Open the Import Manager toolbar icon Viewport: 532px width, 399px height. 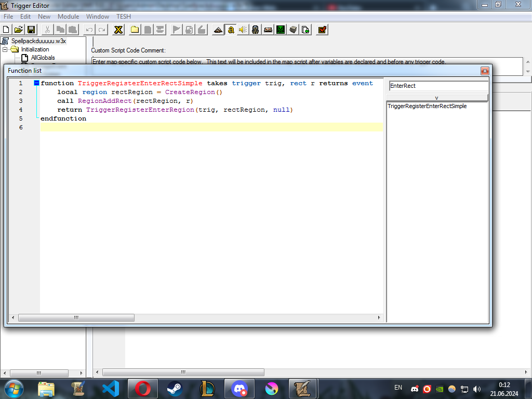(305, 30)
